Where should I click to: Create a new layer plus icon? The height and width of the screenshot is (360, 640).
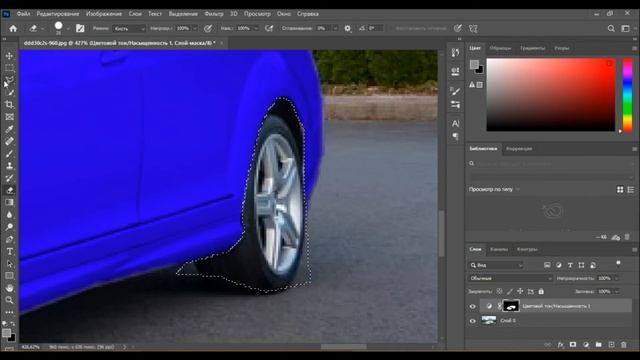[x=611, y=345]
